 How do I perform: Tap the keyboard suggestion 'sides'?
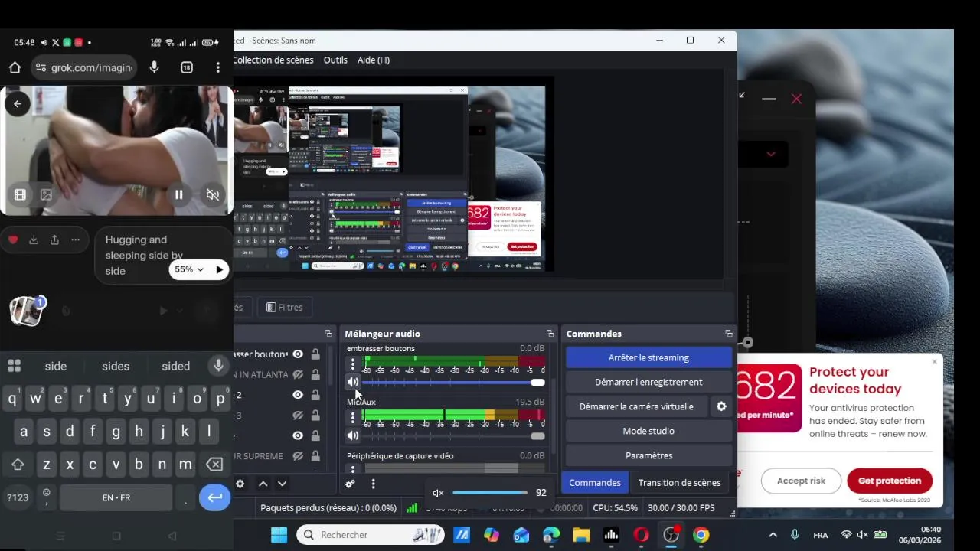(116, 366)
